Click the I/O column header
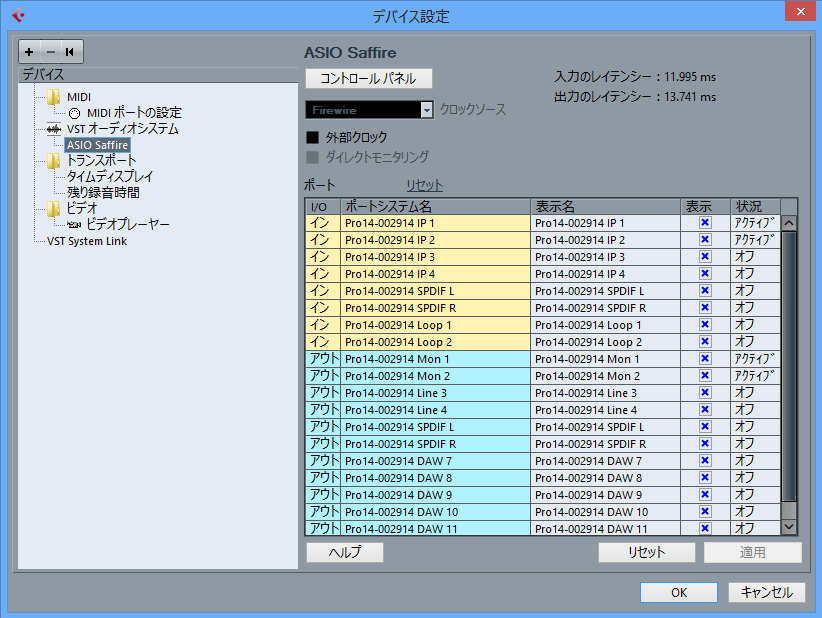Image resolution: width=822 pixels, height=618 pixels. (x=323, y=207)
